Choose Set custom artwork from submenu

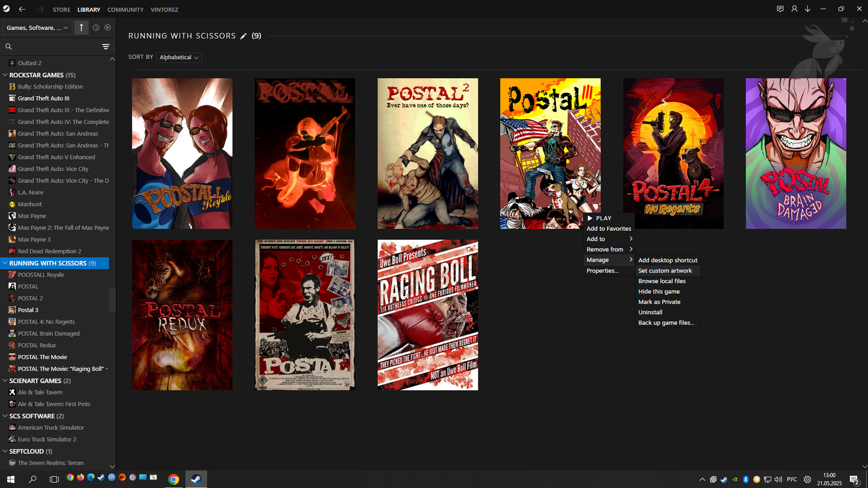click(x=665, y=271)
